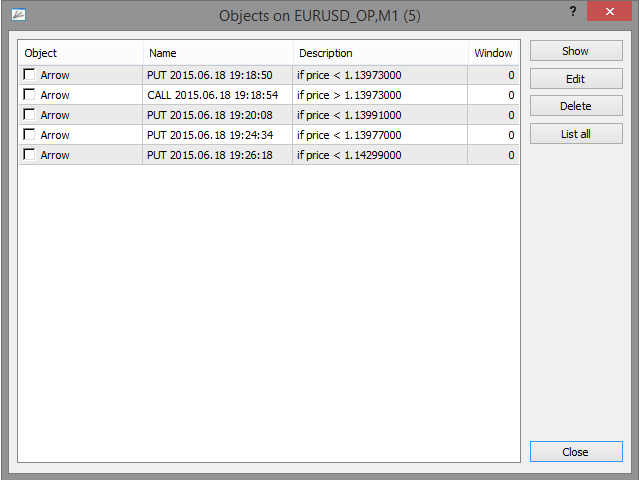Tick checkbox for PUT 2015.06.18 19:24:34 arrow
This screenshot has width=640, height=480.
point(29,134)
